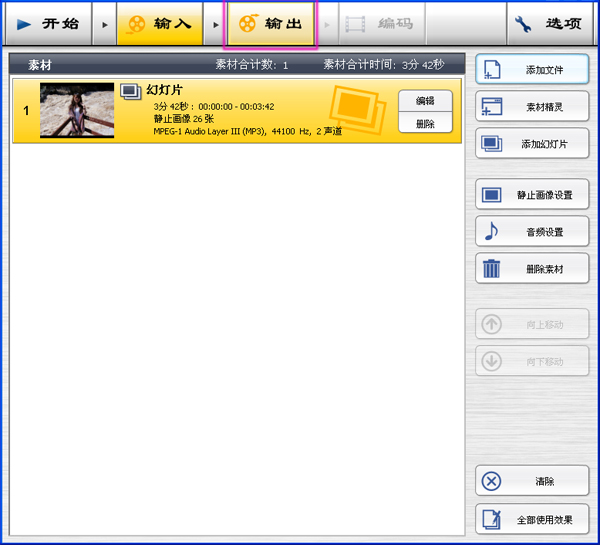The width and height of the screenshot is (600, 545).
Task: Click 清除 (Clear) label
Action: click(545, 481)
